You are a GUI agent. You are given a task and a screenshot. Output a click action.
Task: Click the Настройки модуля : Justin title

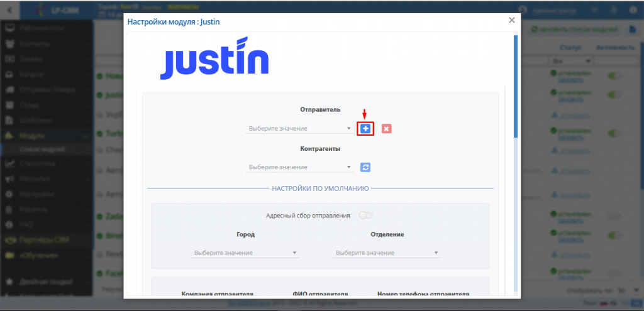pos(174,22)
